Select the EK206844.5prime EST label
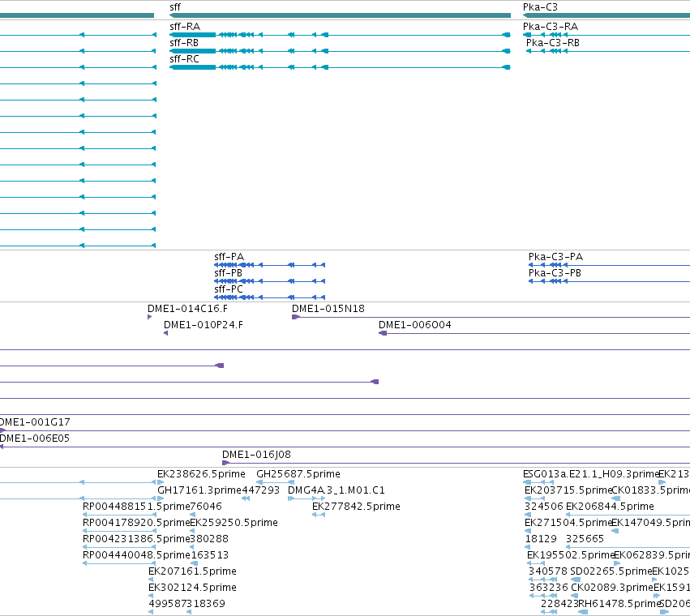This screenshot has width=690, height=616. (x=610, y=507)
